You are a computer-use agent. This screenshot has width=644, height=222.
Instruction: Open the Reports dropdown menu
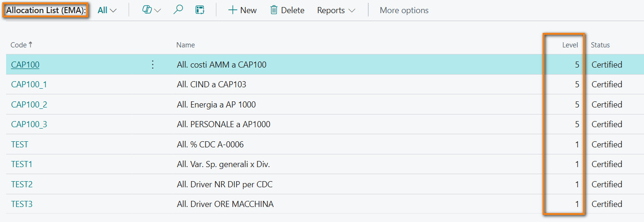coord(336,10)
